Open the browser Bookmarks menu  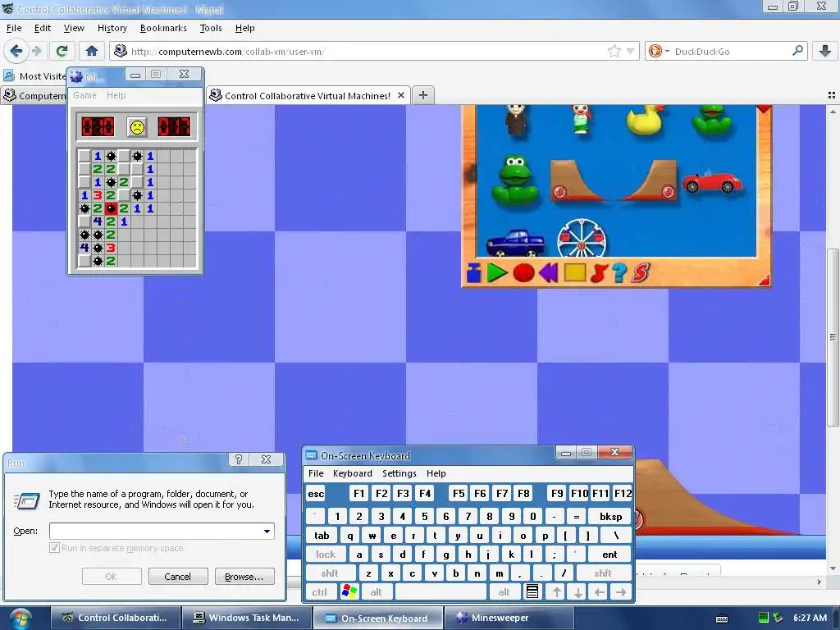click(x=163, y=28)
